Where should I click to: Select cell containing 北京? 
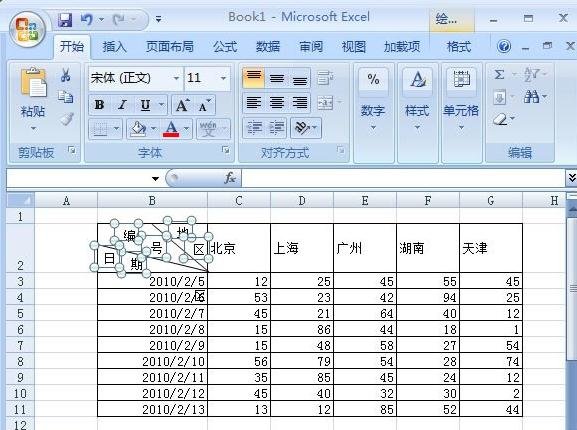click(x=239, y=248)
